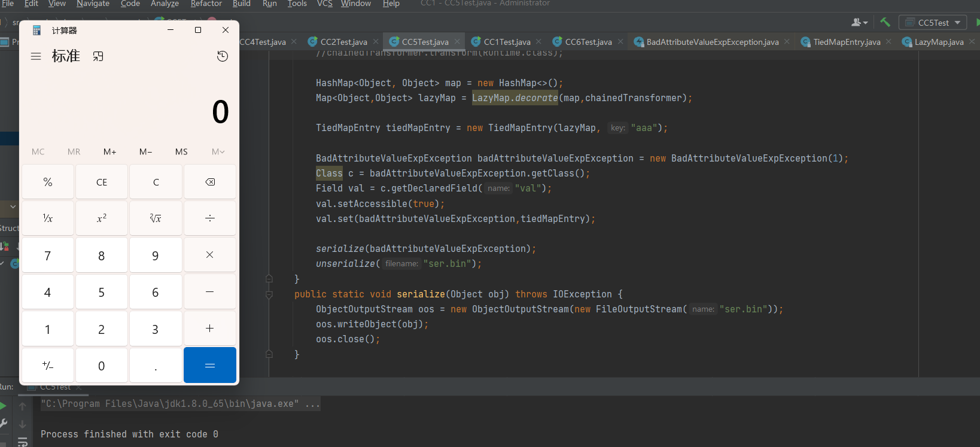Image resolution: width=980 pixels, height=447 pixels.
Task: Click the M- memory subtract key
Action: [146, 152]
